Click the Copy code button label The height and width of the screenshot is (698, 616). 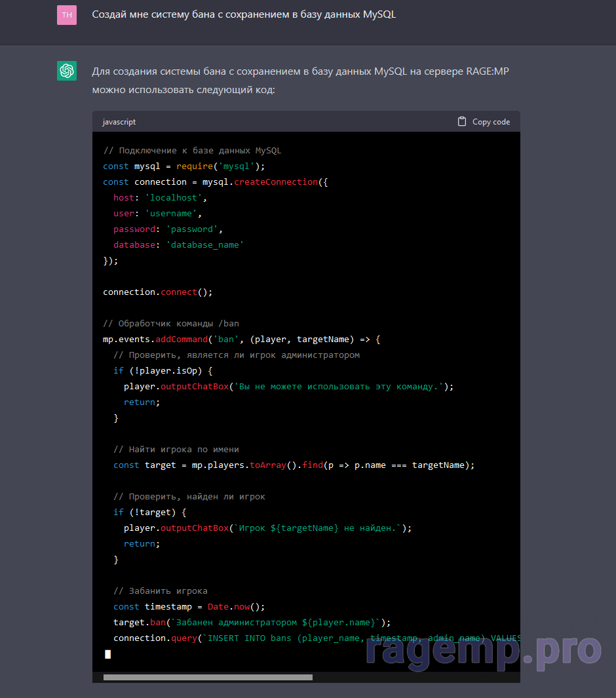click(491, 122)
